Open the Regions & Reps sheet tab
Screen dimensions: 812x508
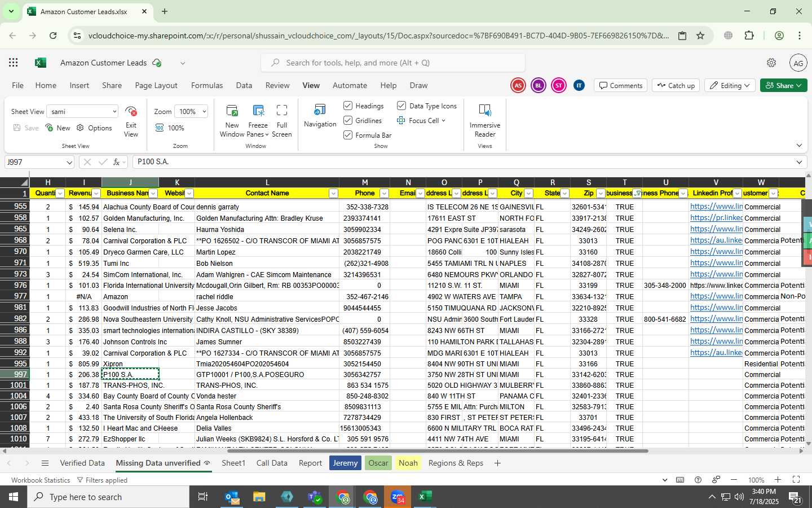click(x=456, y=463)
